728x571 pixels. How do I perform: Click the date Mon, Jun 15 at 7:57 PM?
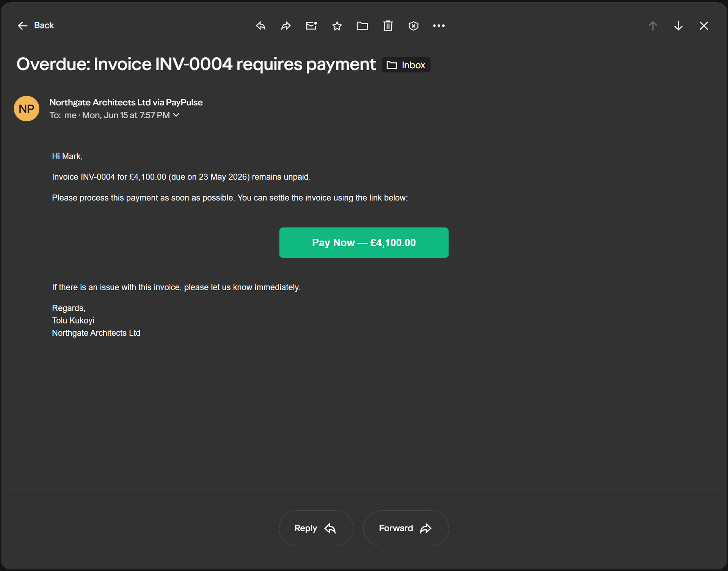pyautogui.click(x=126, y=115)
